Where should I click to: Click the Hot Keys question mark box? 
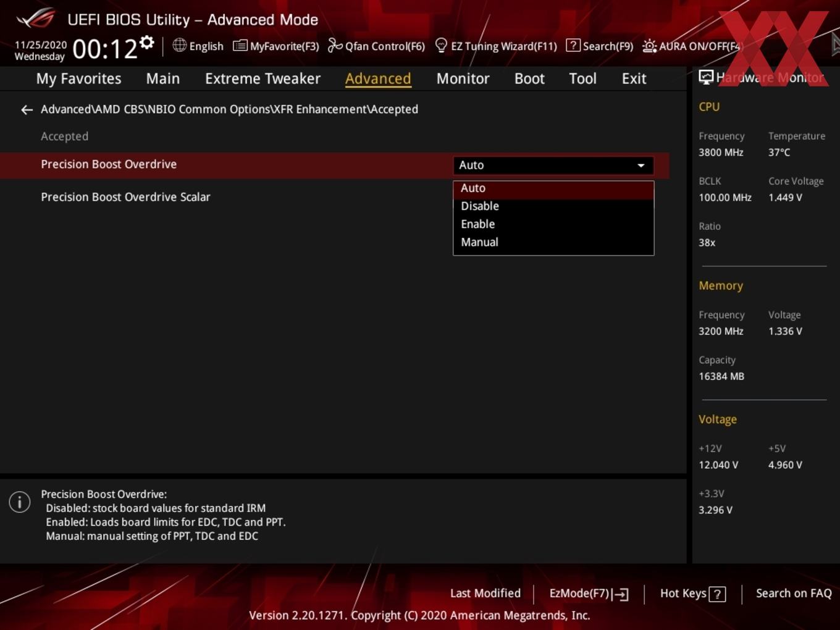pyautogui.click(x=717, y=594)
